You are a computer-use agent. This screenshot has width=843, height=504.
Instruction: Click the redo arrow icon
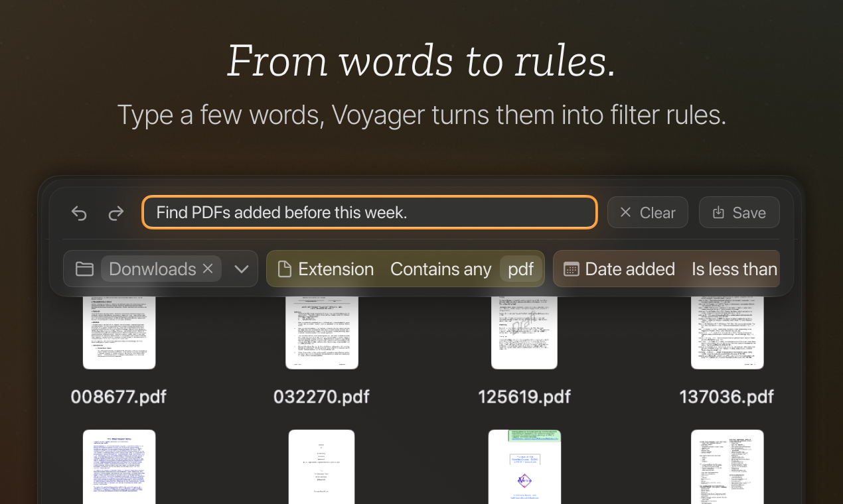115,213
